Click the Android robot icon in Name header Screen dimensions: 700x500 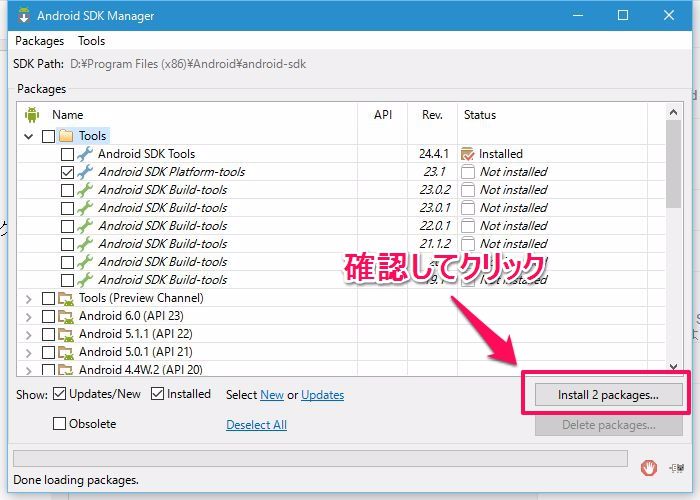click(x=32, y=115)
